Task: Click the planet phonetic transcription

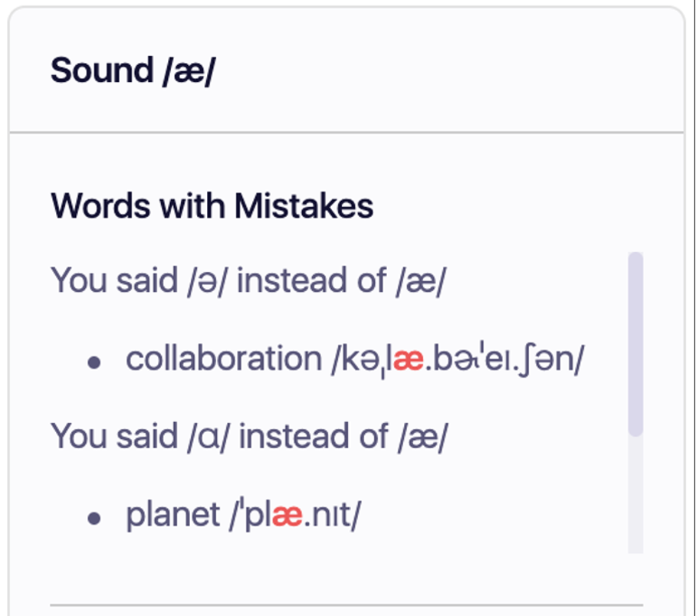Action: pos(294,515)
